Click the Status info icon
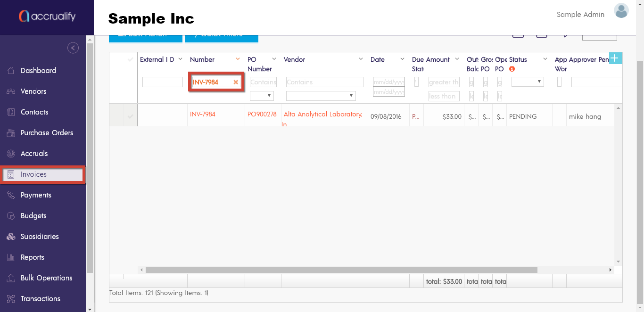Screen dimensions: 644x312 click(512, 69)
